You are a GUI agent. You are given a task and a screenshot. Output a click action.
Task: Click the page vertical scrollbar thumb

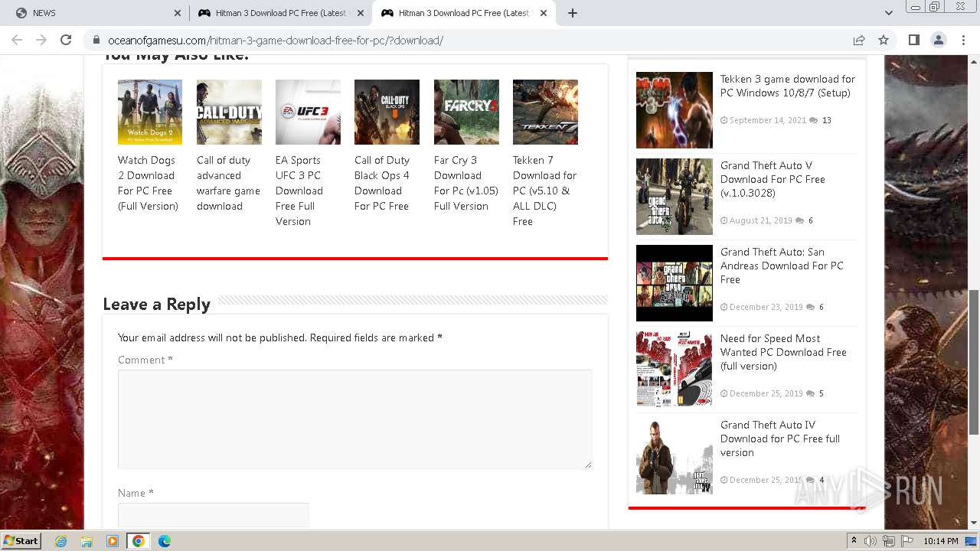(974, 362)
